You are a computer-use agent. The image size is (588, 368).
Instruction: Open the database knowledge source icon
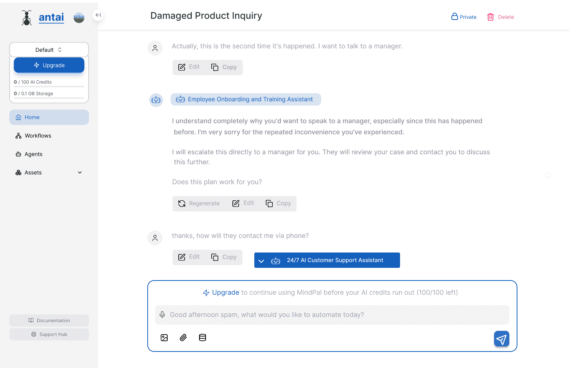(203, 338)
